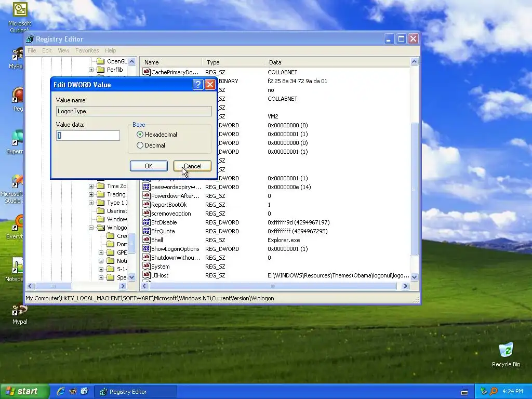Expand the S-1- subkey under Winlogon
This screenshot has width=532, height=399.
[x=101, y=269]
